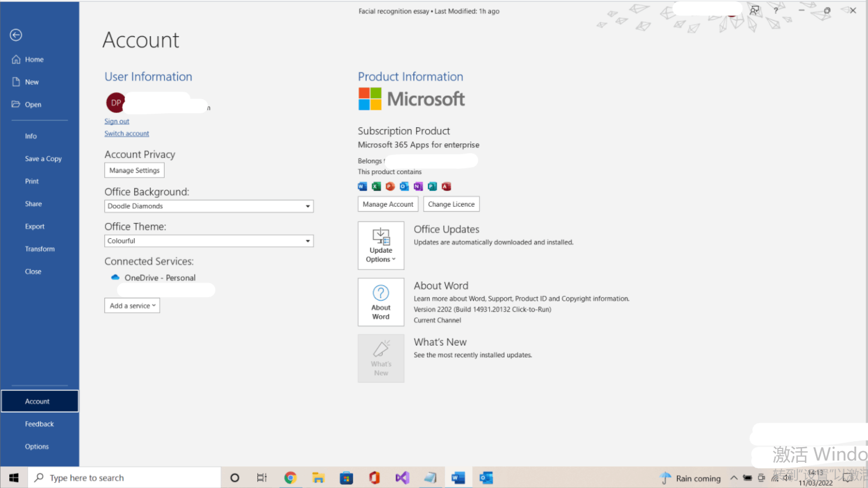Open Task View in the taskbar
The width and height of the screenshot is (868, 488).
pyautogui.click(x=262, y=477)
